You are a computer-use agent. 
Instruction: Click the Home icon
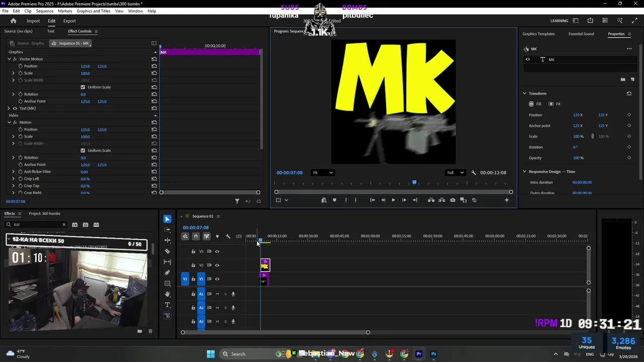tap(14, 21)
